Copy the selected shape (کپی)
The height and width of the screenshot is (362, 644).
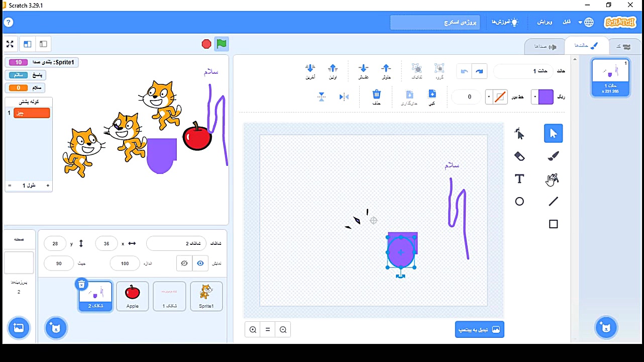(x=432, y=97)
